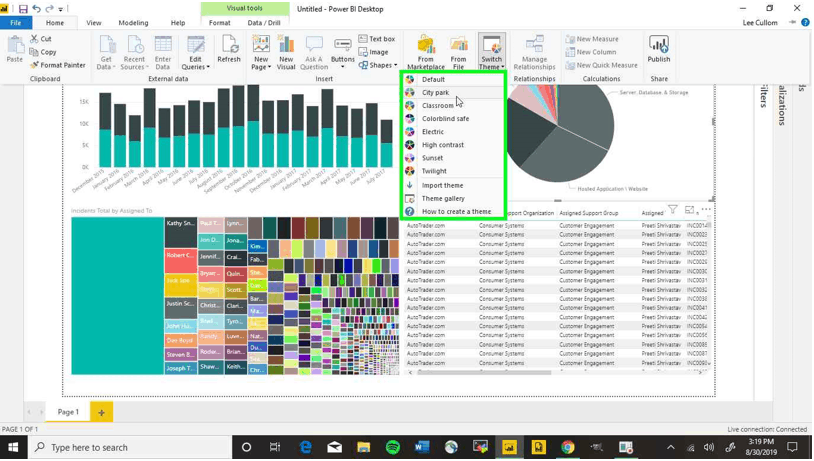
Task: Click the Switch Theme dropdown button
Action: pyautogui.click(x=491, y=52)
